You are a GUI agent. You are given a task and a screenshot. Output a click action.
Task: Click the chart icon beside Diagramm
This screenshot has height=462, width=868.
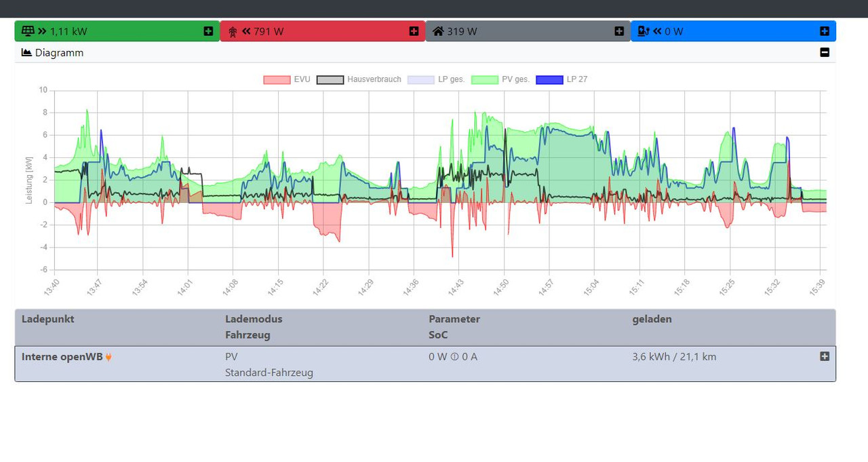click(27, 52)
